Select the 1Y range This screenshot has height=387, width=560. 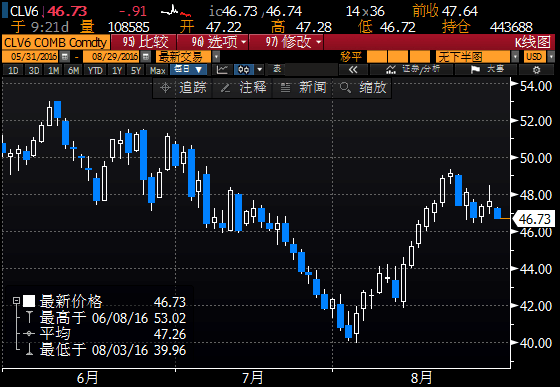point(117,70)
